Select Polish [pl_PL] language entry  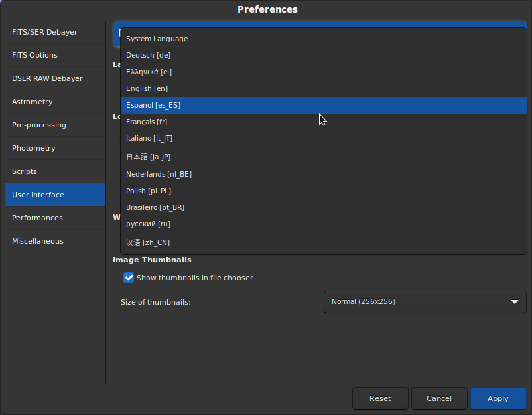click(x=149, y=191)
